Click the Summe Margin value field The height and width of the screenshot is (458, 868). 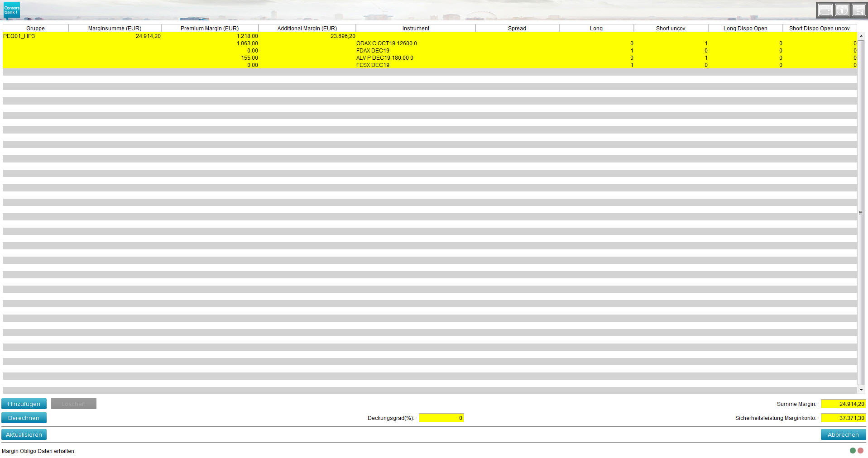pyautogui.click(x=843, y=404)
